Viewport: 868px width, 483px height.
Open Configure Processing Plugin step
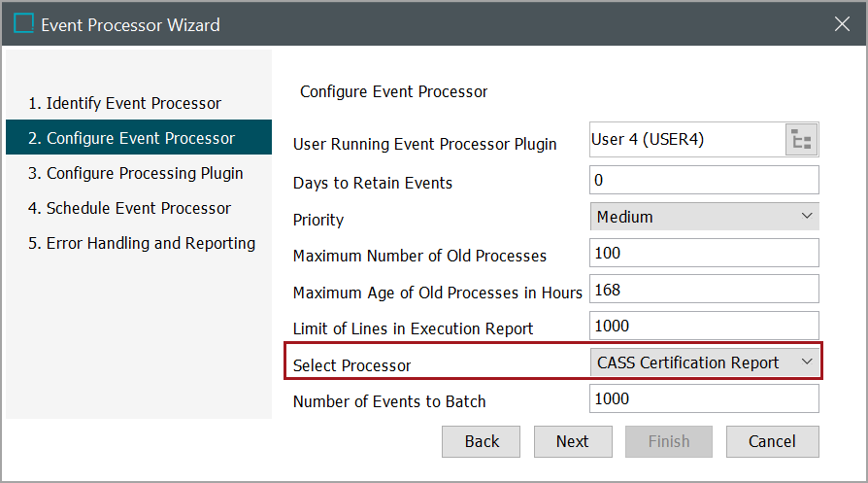(135, 173)
